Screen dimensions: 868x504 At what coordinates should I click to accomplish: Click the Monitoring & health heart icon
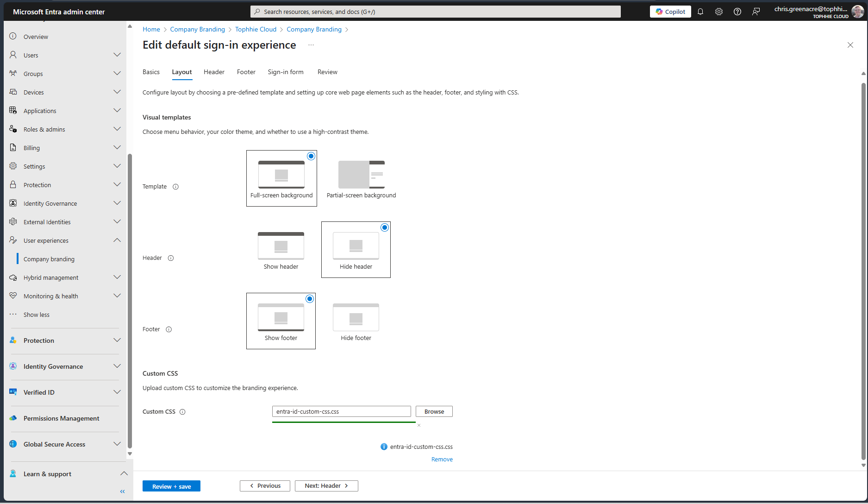click(x=13, y=296)
